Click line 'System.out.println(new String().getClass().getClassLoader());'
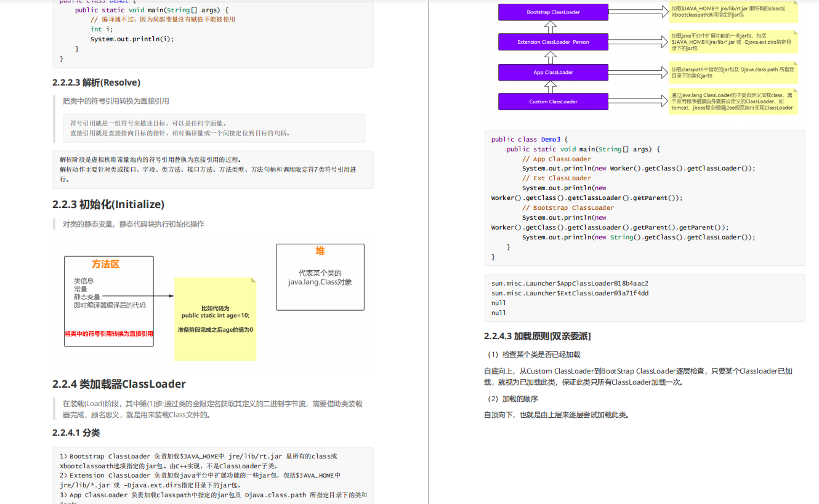This screenshot has width=819, height=504. 639,237
